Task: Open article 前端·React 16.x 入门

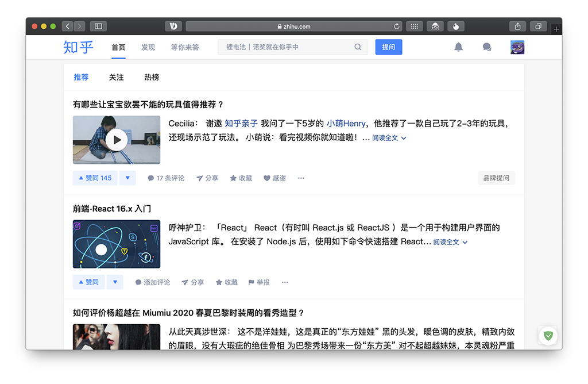Action: pyautogui.click(x=112, y=209)
